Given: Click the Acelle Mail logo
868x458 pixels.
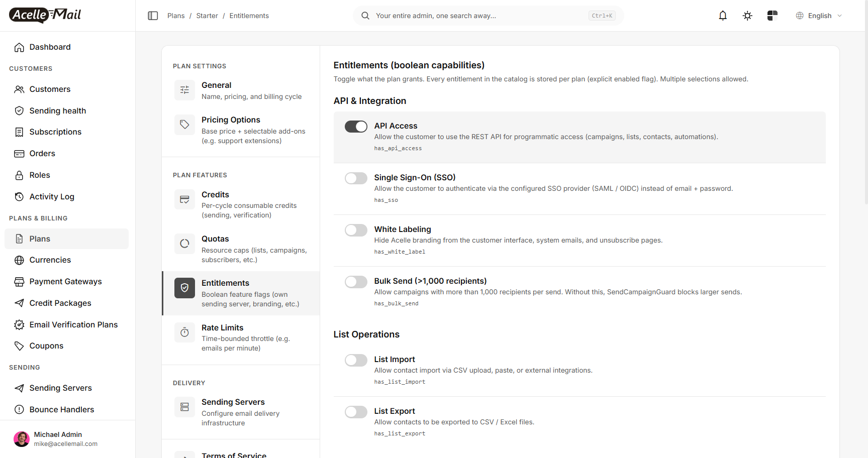Looking at the screenshot, I should pos(45,15).
